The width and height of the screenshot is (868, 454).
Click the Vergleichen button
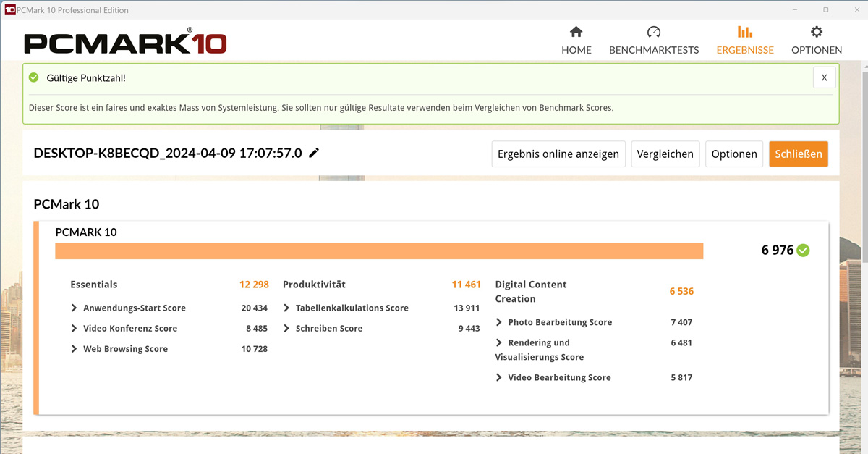(x=665, y=154)
